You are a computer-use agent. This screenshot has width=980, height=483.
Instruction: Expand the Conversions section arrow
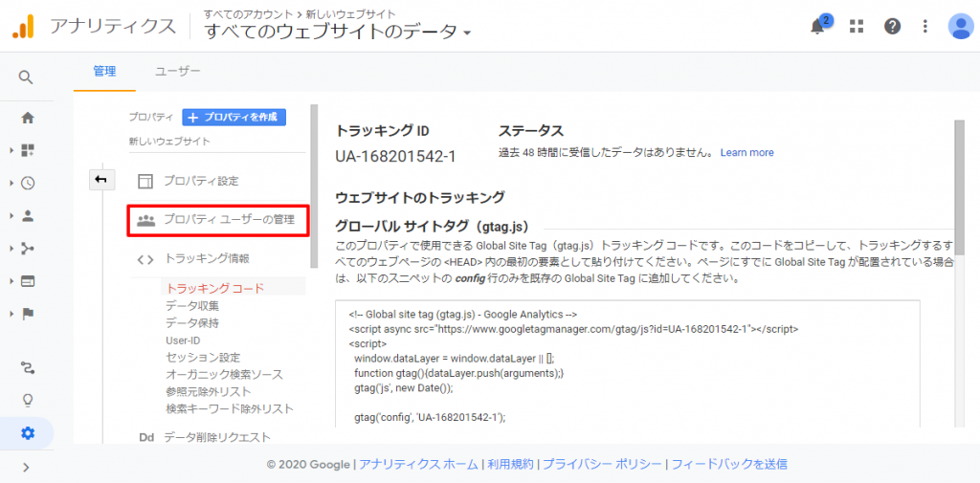click(11, 314)
